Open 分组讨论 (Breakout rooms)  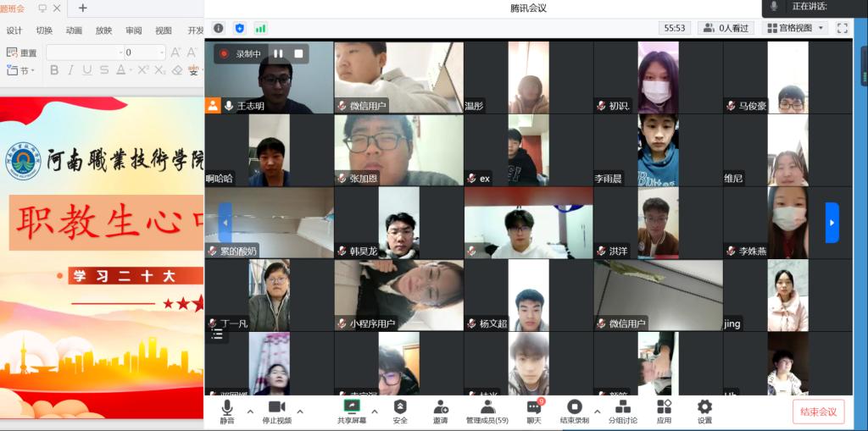pos(622,411)
